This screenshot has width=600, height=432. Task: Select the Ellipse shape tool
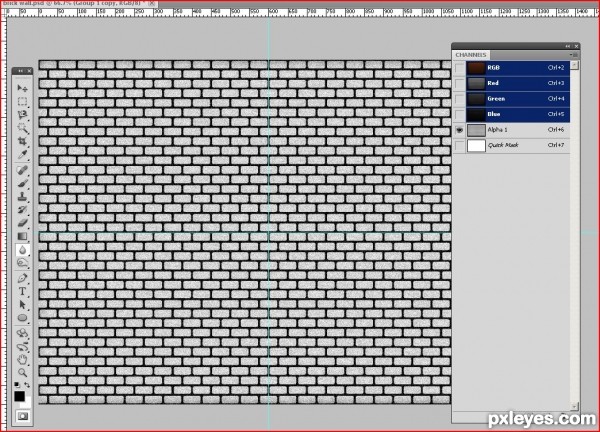[x=22, y=318]
